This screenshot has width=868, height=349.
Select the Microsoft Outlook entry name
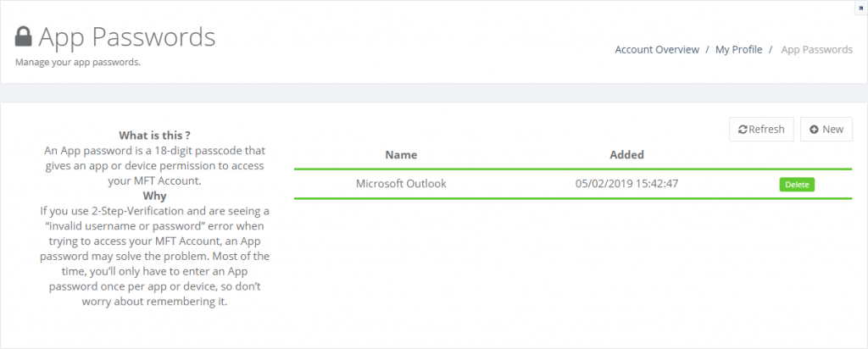pos(401,184)
